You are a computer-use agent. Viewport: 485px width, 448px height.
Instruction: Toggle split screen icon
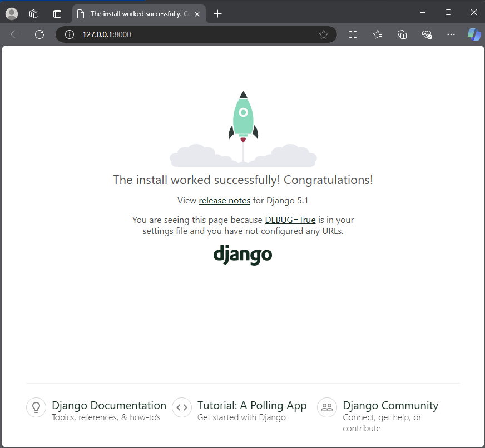click(353, 34)
